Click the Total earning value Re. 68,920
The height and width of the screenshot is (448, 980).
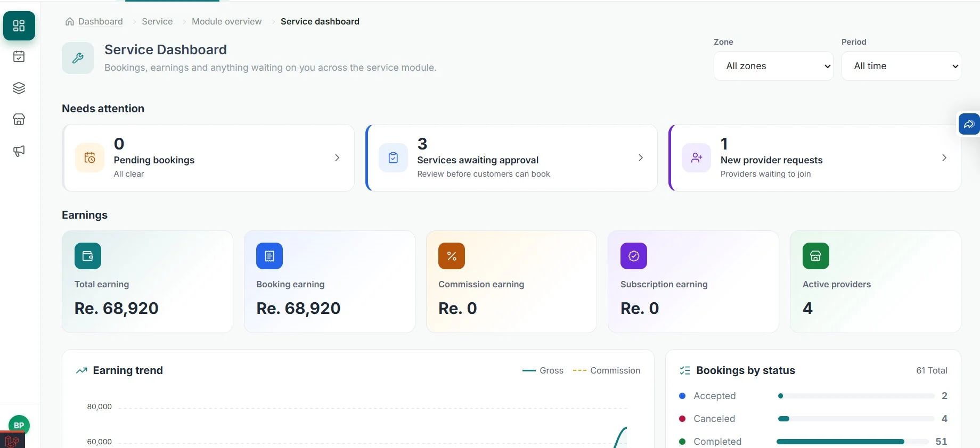[117, 308]
